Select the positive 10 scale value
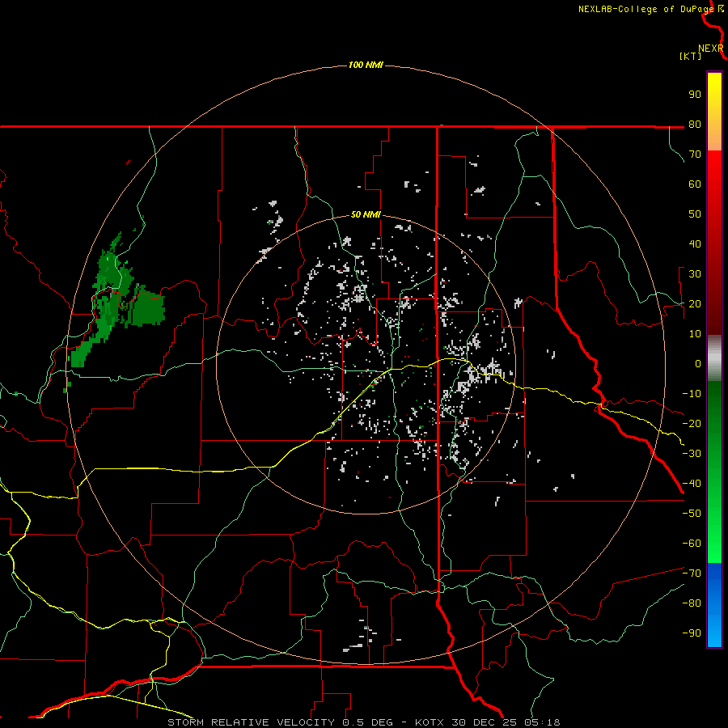Image resolution: width=728 pixels, height=728 pixels. (695, 334)
